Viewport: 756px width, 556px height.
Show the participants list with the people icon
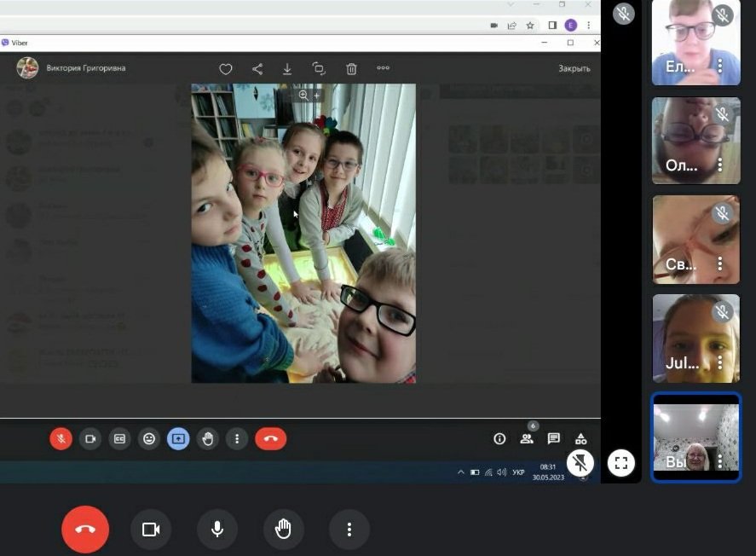(x=527, y=438)
